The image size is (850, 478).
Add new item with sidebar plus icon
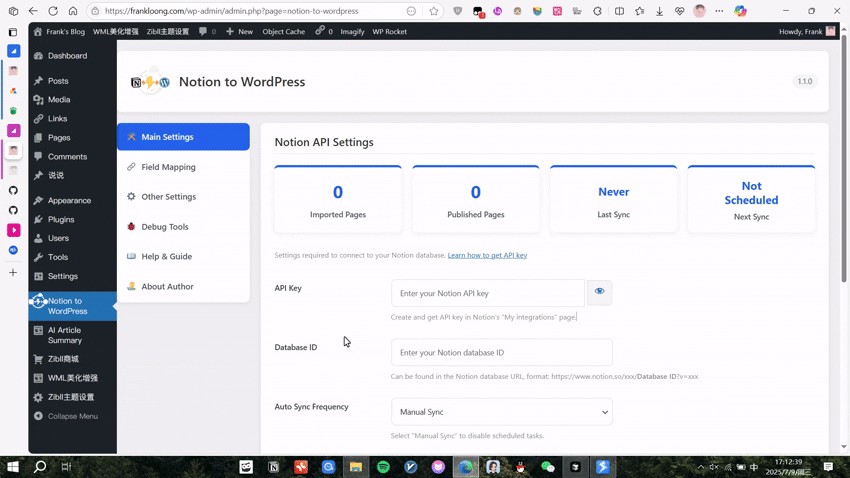click(13, 273)
